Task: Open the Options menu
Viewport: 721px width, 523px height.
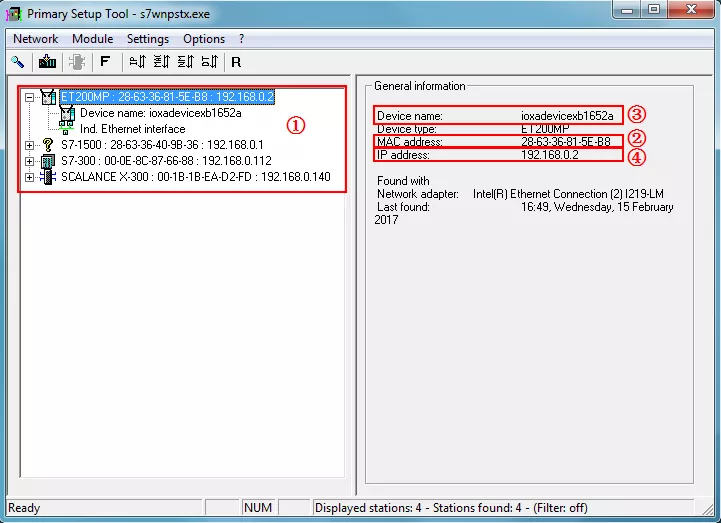Action: click(204, 39)
